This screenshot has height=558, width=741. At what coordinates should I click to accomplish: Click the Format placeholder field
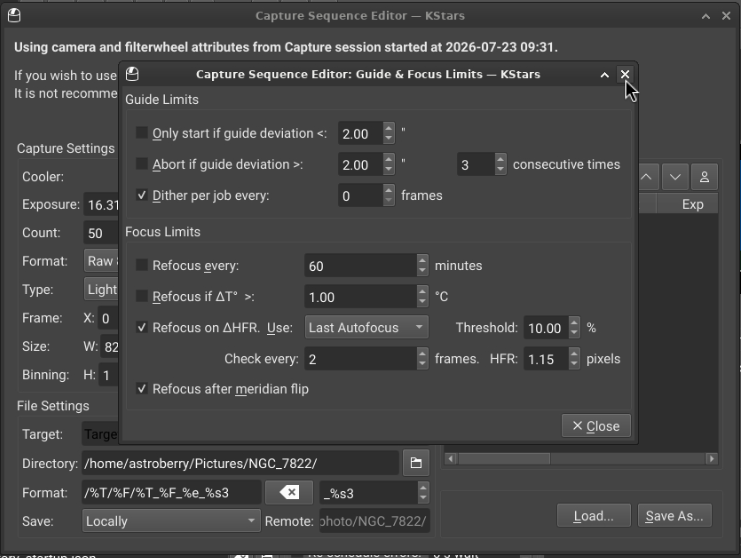coord(172,493)
